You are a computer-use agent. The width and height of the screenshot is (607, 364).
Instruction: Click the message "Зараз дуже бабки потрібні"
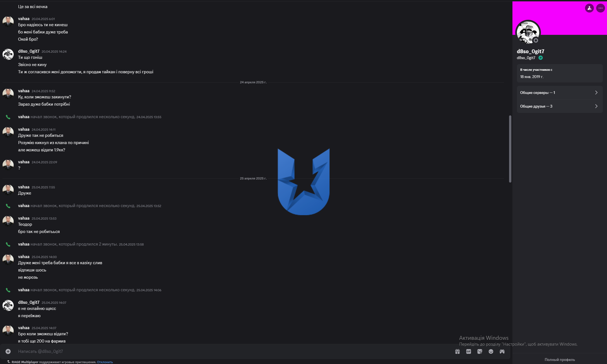(x=44, y=104)
